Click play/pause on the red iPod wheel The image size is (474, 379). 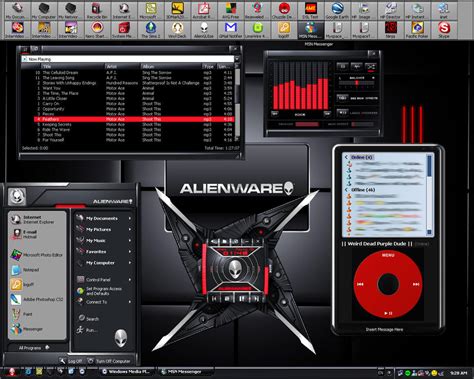click(388, 313)
